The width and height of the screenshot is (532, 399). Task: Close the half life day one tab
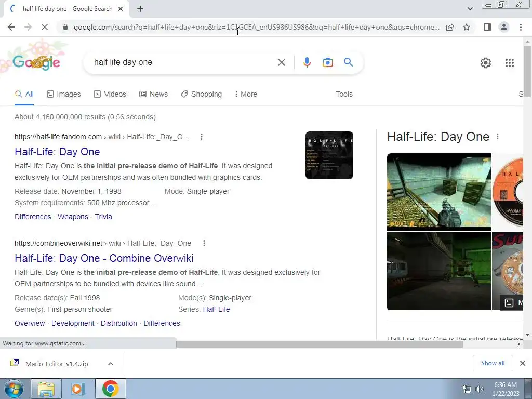pyautogui.click(x=121, y=9)
